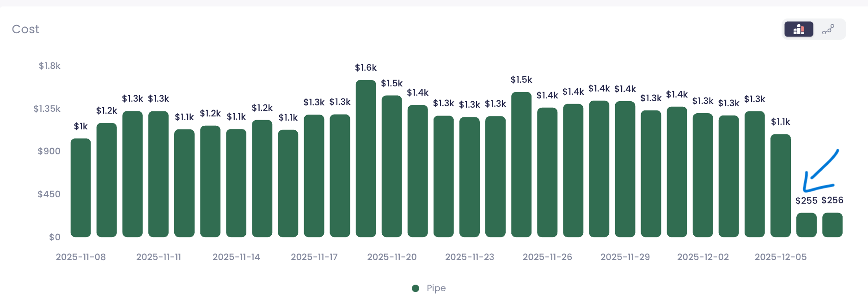Screen dimensions: 868x305
Task: Click the 2025-12-05 axis label
Action: (781, 257)
